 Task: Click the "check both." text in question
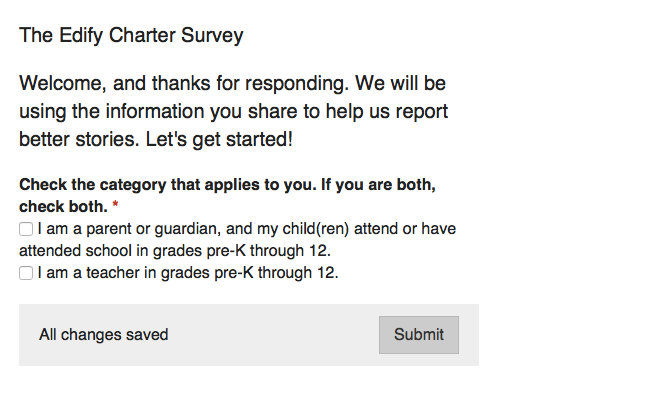click(x=62, y=207)
